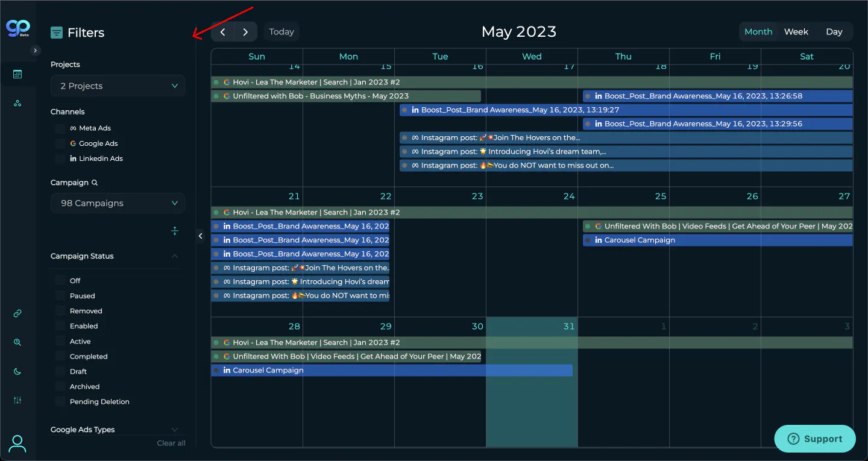This screenshot has width=868, height=461.
Task: Go to the next month
Action: 245,32
